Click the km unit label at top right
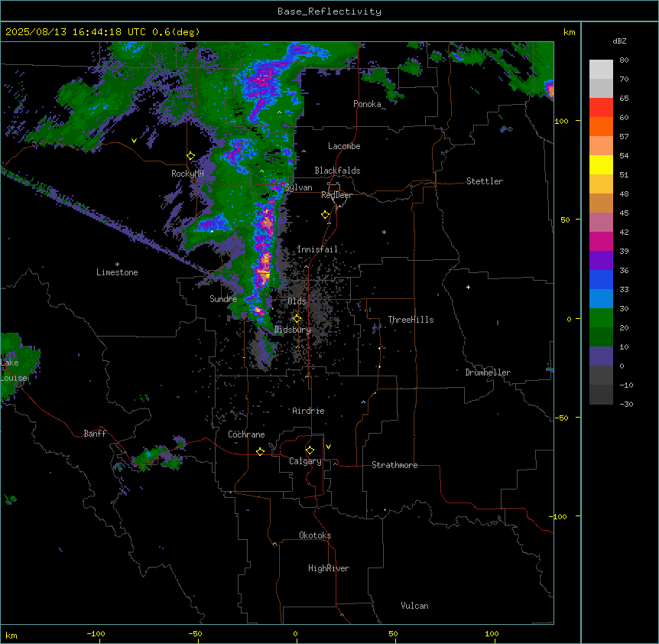 [x=569, y=32]
